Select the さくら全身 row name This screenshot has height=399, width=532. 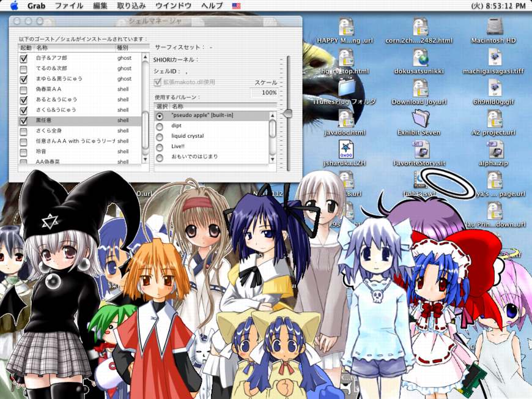click(x=48, y=131)
